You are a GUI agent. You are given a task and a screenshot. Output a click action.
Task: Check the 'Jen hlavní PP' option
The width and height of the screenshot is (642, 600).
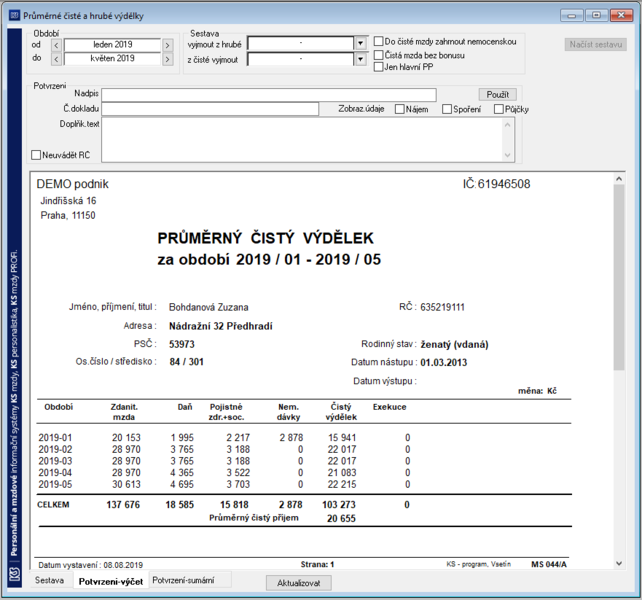pyautogui.click(x=379, y=67)
